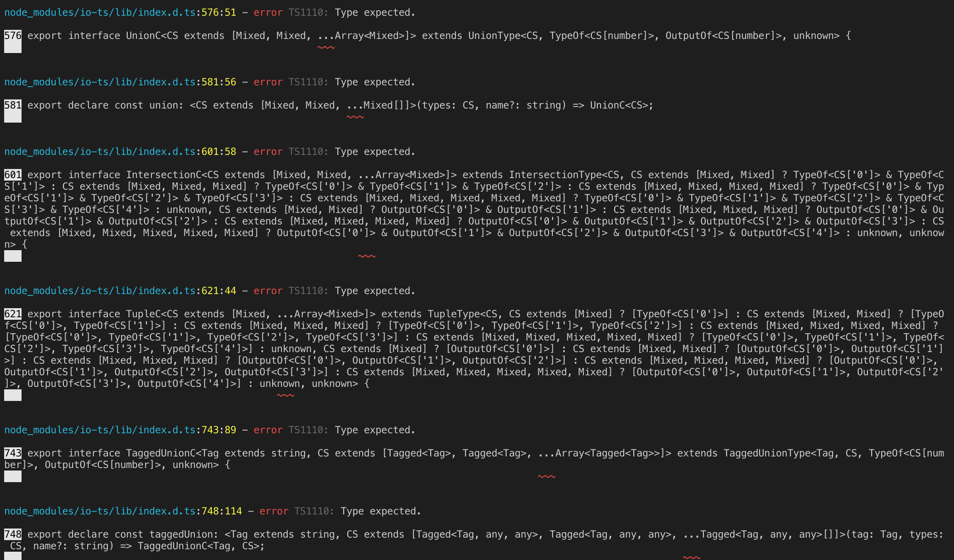
Task: Click the squiggle under Mixed[] in union declaration
Action: [x=355, y=118]
